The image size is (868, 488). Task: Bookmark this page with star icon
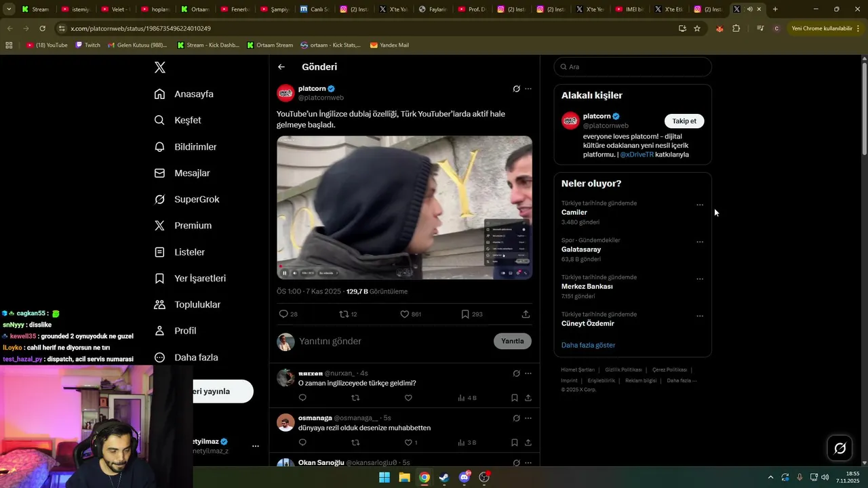pyautogui.click(x=697, y=28)
